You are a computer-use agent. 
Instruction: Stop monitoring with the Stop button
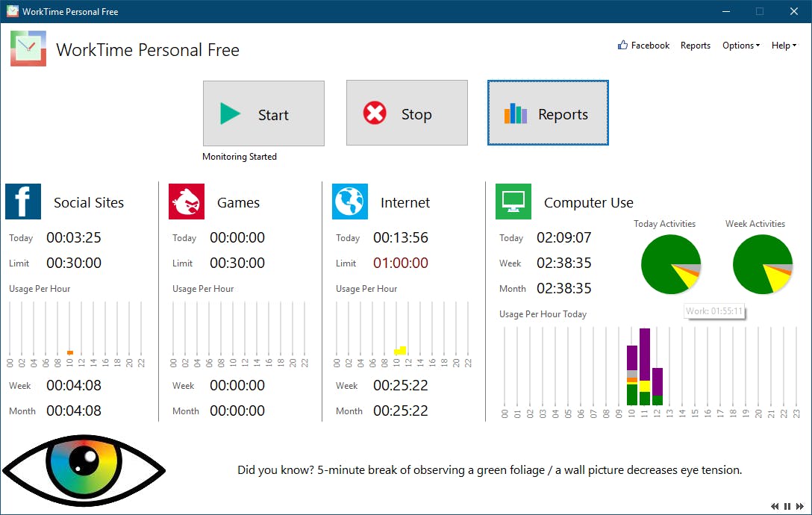pyautogui.click(x=407, y=113)
